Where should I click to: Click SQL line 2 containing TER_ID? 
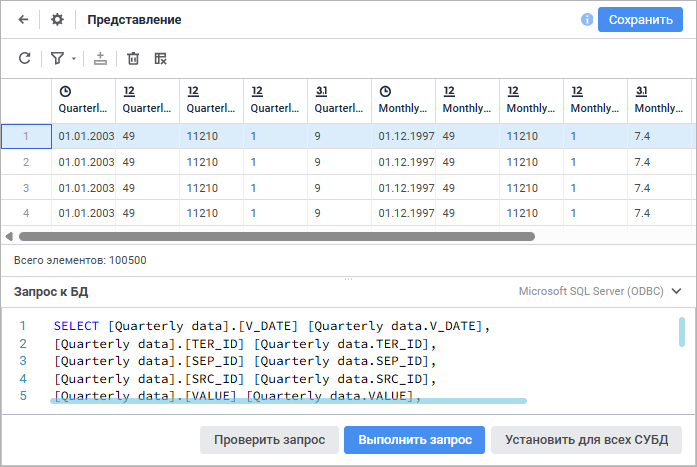click(x=245, y=343)
